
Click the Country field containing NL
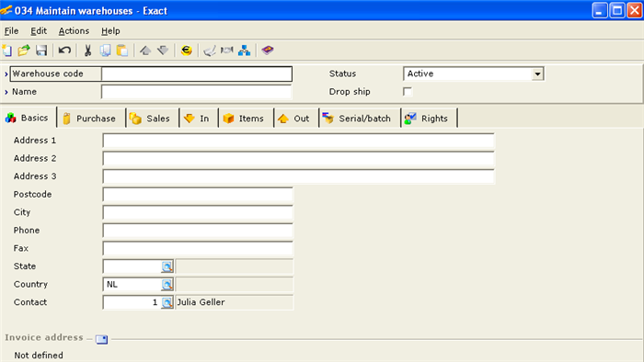pyautogui.click(x=132, y=285)
